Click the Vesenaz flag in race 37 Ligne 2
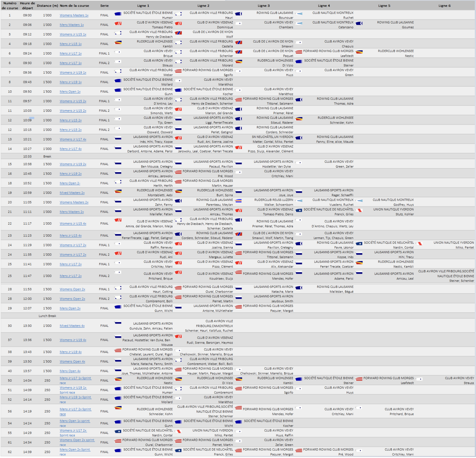This screenshot has width=476, height=458. pos(178,336)
